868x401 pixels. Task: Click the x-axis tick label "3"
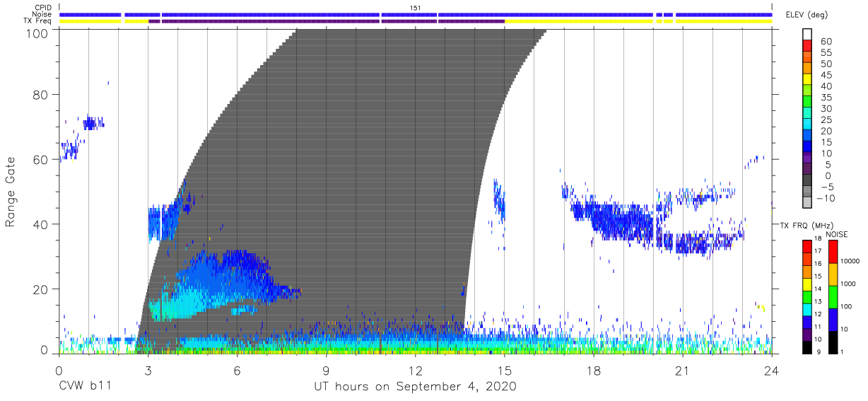tap(148, 370)
